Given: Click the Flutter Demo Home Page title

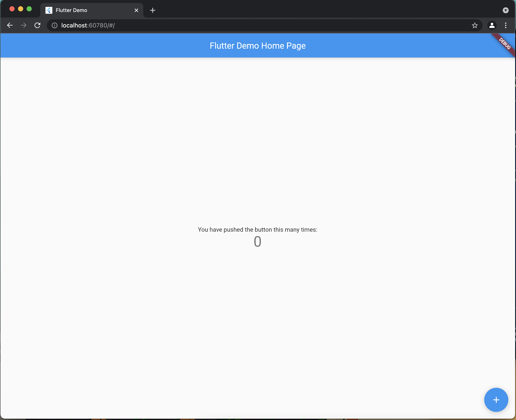Looking at the screenshot, I should click(x=258, y=46).
